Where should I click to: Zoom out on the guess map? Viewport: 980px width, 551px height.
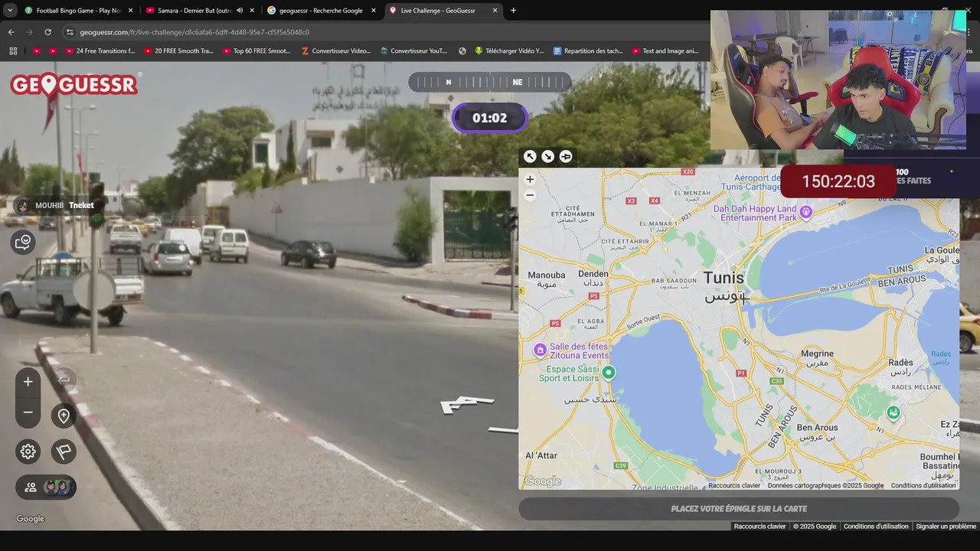(x=530, y=195)
